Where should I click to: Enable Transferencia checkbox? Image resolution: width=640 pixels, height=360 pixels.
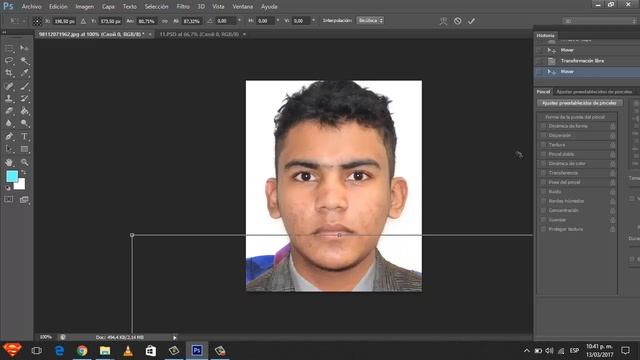[543, 173]
